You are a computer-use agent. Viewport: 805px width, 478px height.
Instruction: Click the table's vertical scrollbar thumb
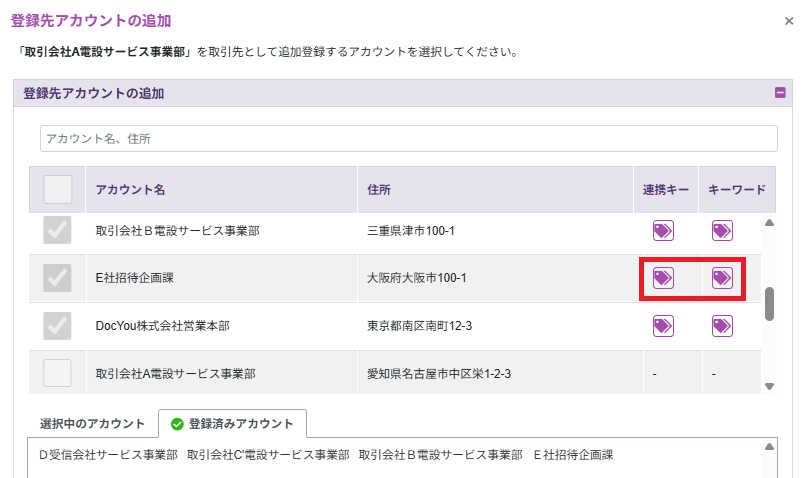769,304
